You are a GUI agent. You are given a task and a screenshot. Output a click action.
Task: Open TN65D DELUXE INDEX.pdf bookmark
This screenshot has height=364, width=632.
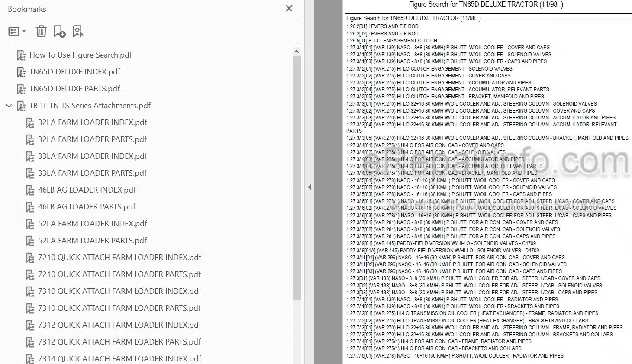coord(75,72)
